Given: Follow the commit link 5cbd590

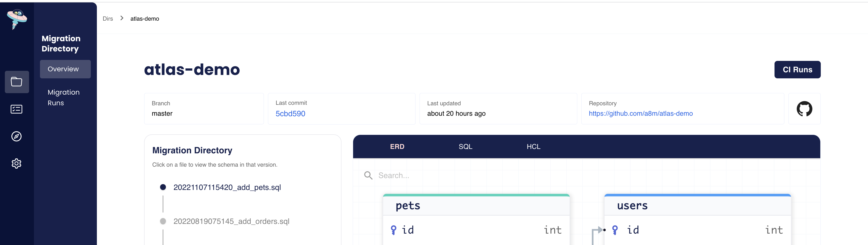Looking at the screenshot, I should (290, 113).
